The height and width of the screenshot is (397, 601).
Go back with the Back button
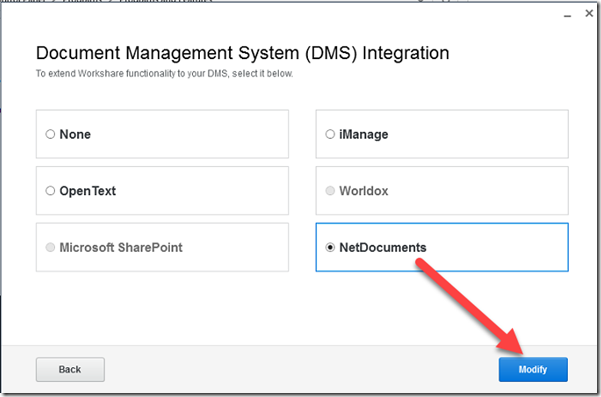[x=70, y=369]
